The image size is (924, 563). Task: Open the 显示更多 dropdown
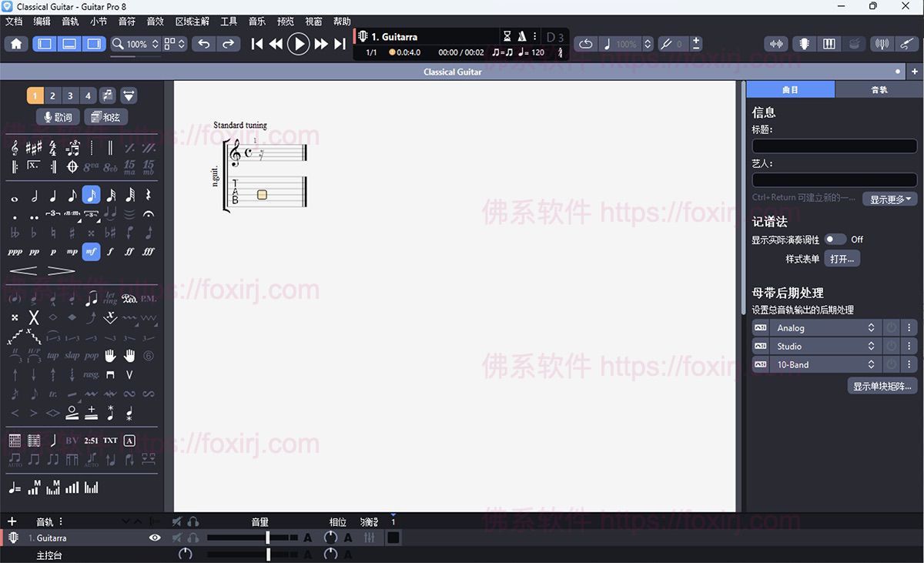point(890,199)
